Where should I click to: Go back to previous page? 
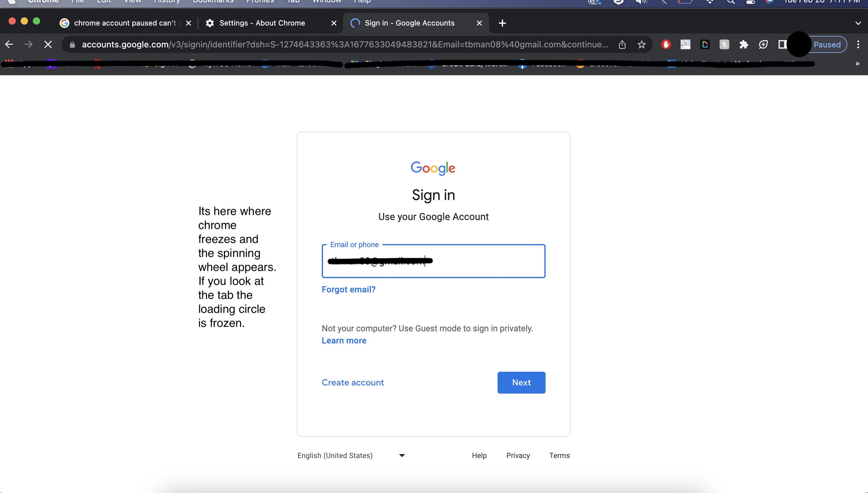(9, 44)
